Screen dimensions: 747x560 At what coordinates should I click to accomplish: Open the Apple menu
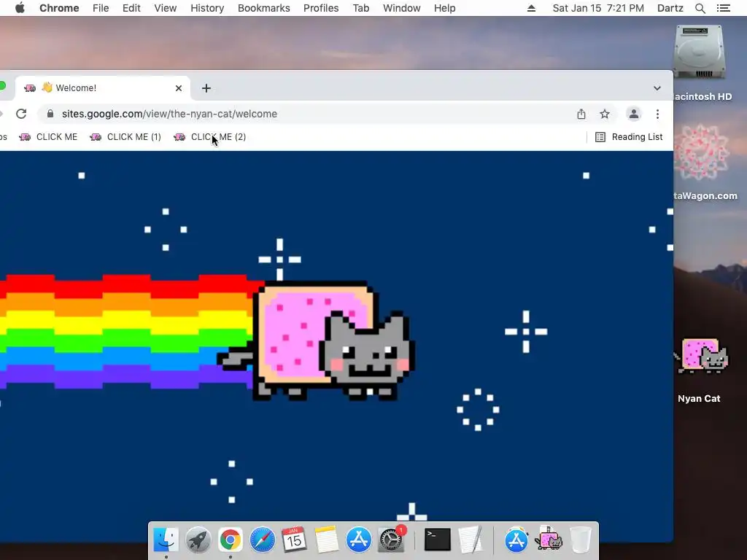[x=20, y=8]
